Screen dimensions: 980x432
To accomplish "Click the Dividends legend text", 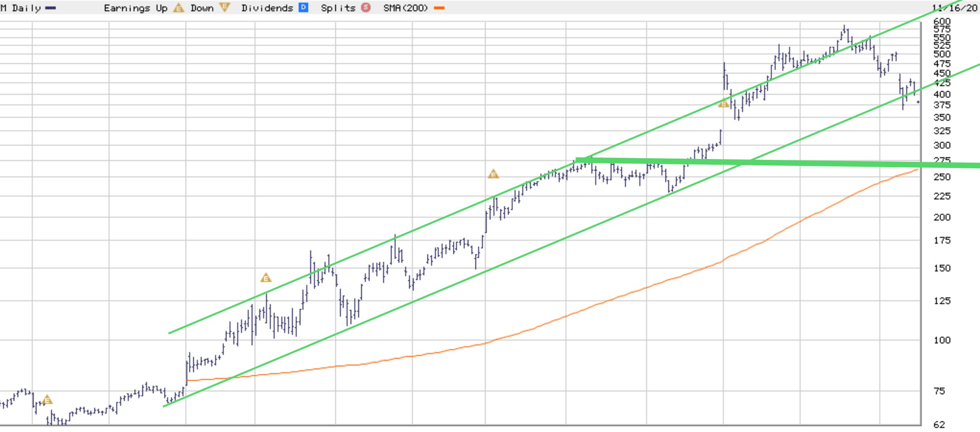I will (x=267, y=8).
